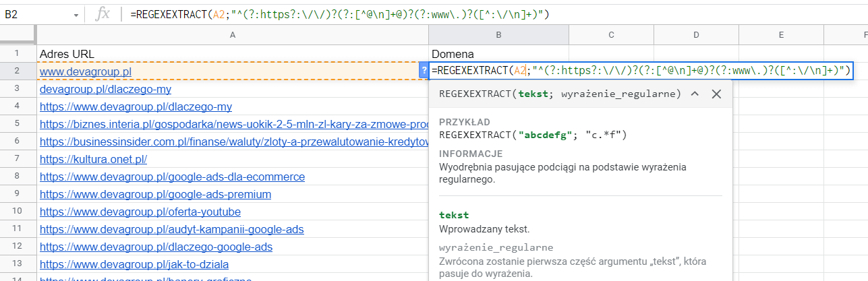Click the select-all corner box
Image resolution: width=868 pixels, height=281 pixels.
click(18, 35)
